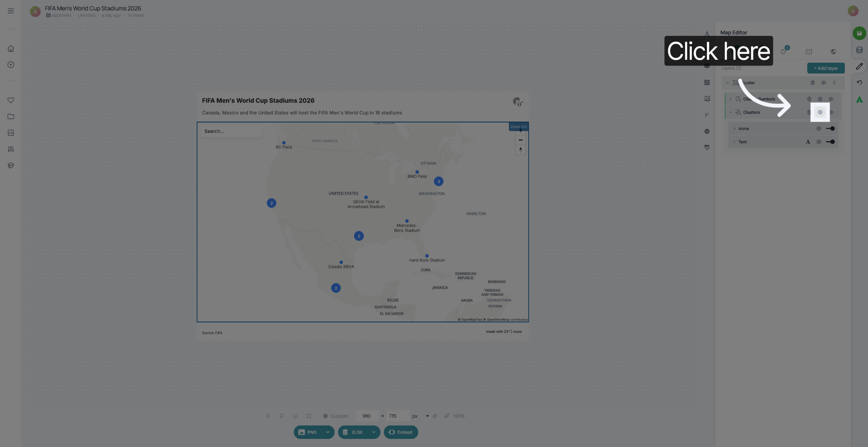
Task: Collapse the Cluster group chevron
Action: click(728, 83)
